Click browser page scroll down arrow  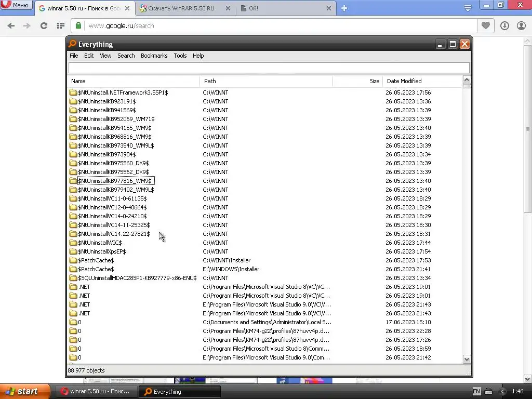click(528, 379)
